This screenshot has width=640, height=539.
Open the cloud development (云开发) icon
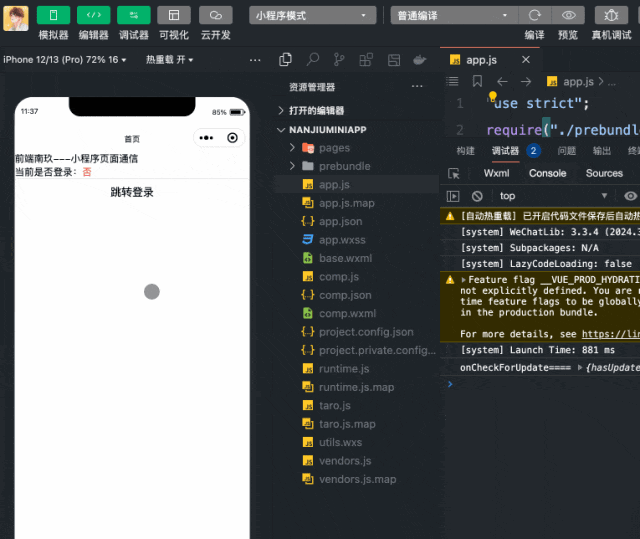point(215,15)
